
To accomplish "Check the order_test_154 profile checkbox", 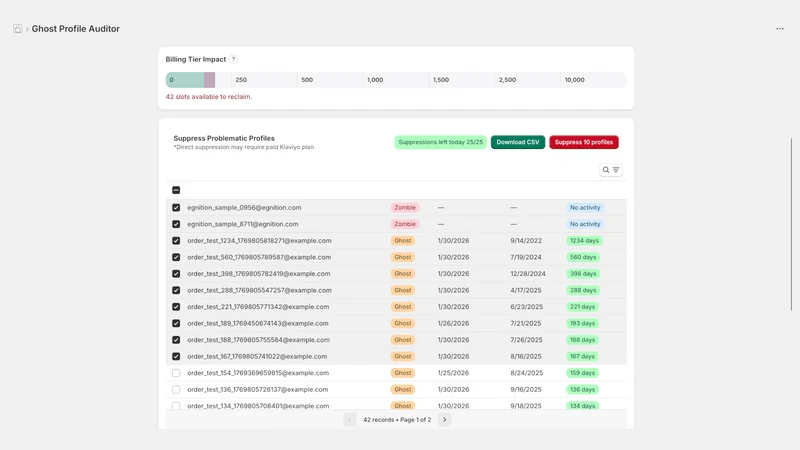I will (x=176, y=373).
